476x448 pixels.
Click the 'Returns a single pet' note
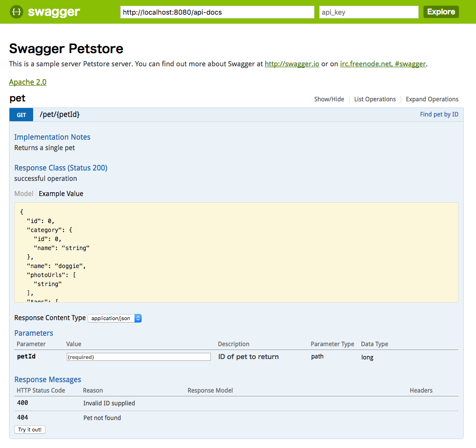pyautogui.click(x=45, y=148)
